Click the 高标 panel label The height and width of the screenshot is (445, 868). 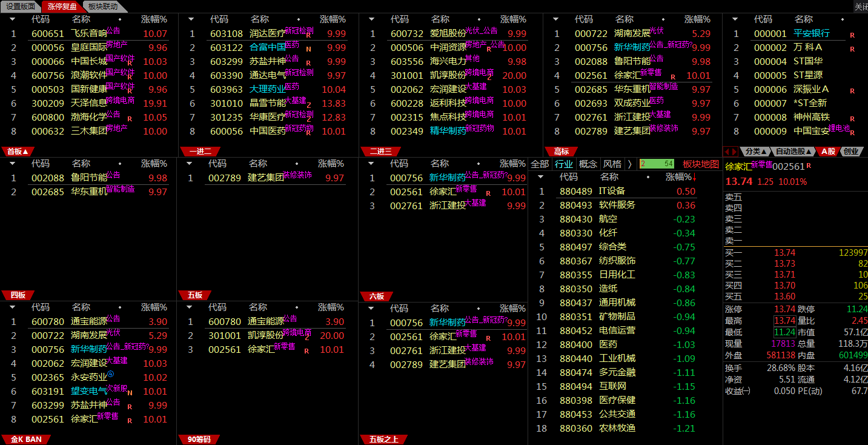[561, 152]
